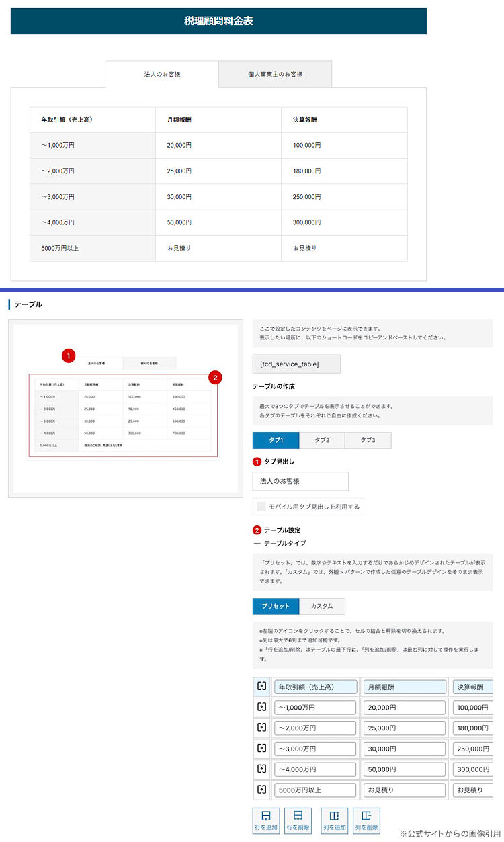This screenshot has width=504, height=842.
Task: Edit cell 50,000円 in editor
Action: pyautogui.click(x=404, y=769)
